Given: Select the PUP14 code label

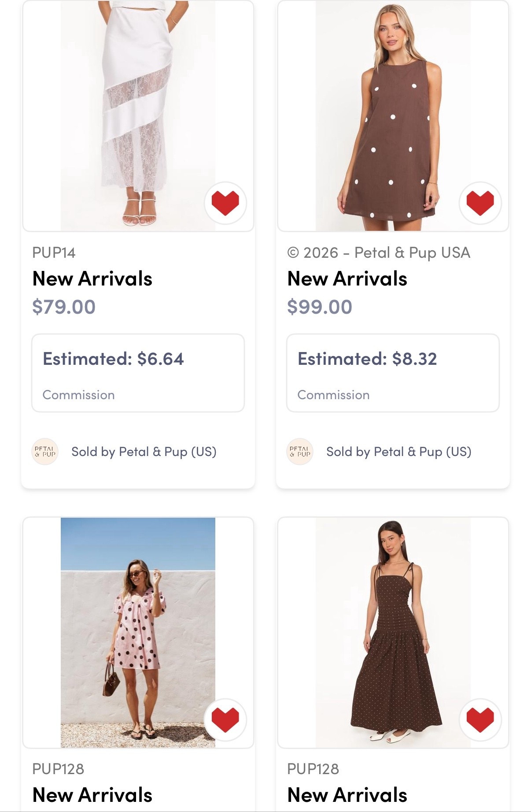Looking at the screenshot, I should click(54, 253).
